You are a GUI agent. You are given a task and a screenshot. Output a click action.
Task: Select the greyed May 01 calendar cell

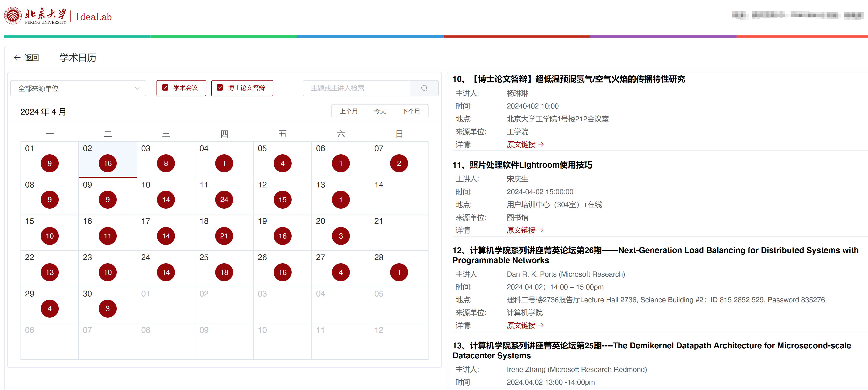click(166, 305)
